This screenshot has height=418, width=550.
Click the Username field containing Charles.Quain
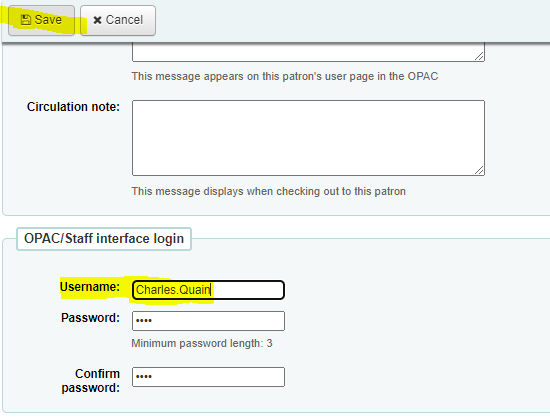click(208, 290)
